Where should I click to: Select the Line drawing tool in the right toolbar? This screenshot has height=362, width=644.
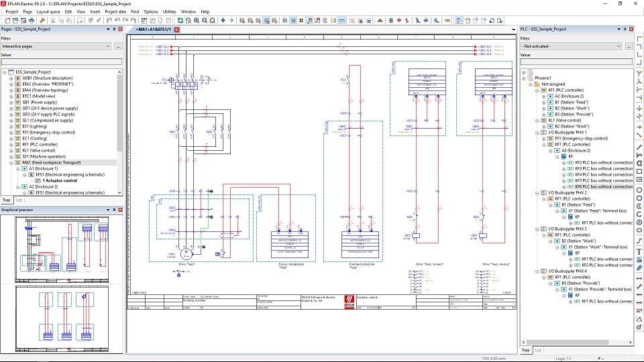(639, 147)
